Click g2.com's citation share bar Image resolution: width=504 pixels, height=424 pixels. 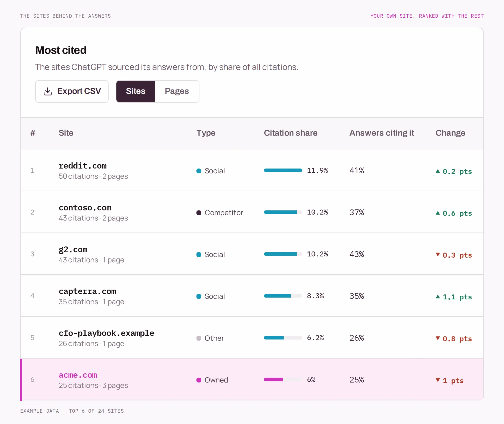283,254
